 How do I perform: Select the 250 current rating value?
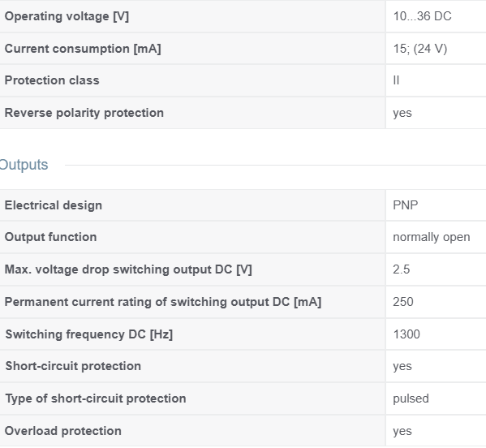[403, 302]
